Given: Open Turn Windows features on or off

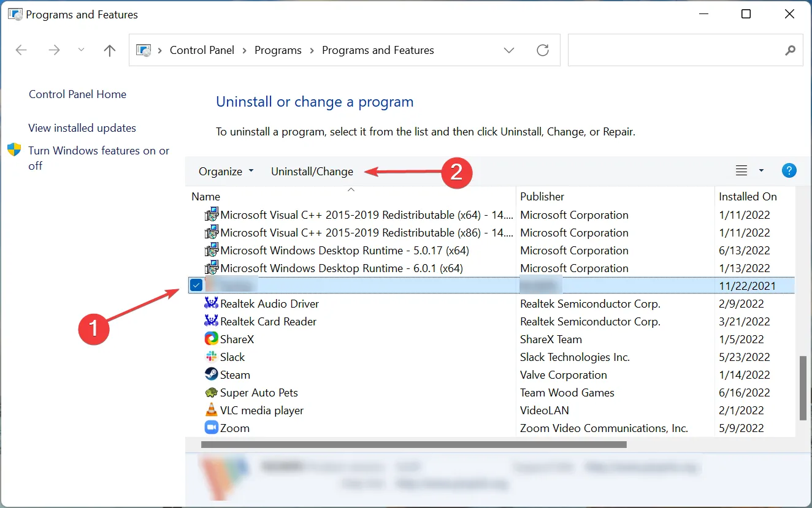Looking at the screenshot, I should tap(99, 158).
